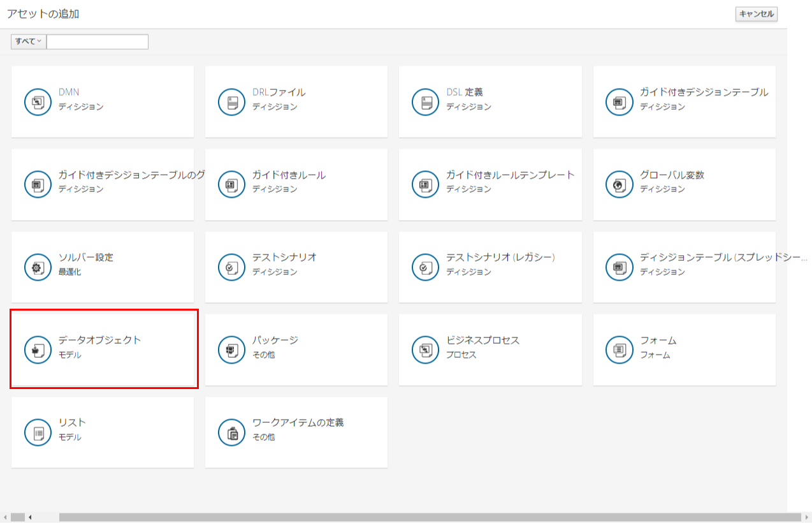Click the ガイド付きデシジョンテーブルのグ icon

point(38,185)
